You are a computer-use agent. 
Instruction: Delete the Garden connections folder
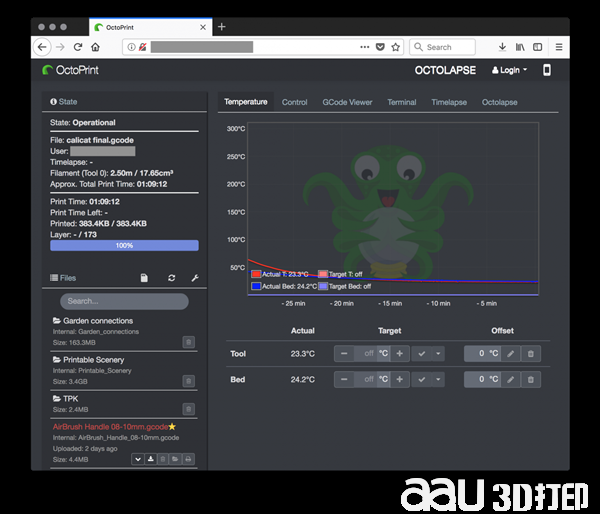tap(188, 342)
